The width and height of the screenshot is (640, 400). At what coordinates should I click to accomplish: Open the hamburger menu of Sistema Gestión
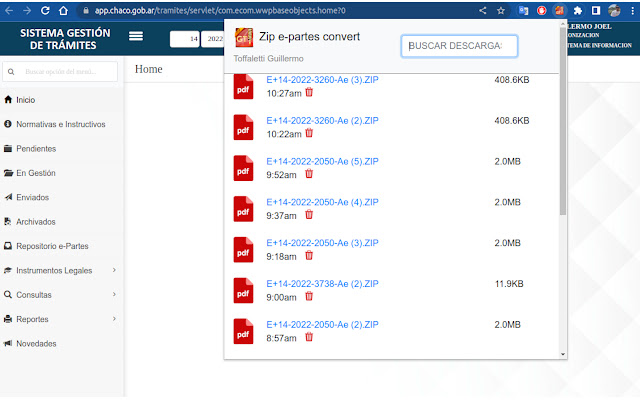(136, 36)
